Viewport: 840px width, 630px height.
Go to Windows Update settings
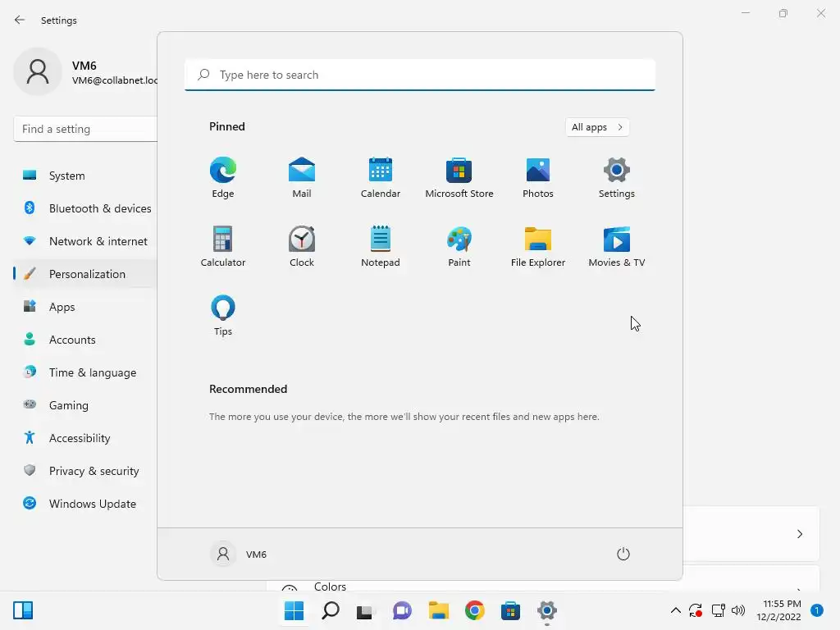click(85, 504)
